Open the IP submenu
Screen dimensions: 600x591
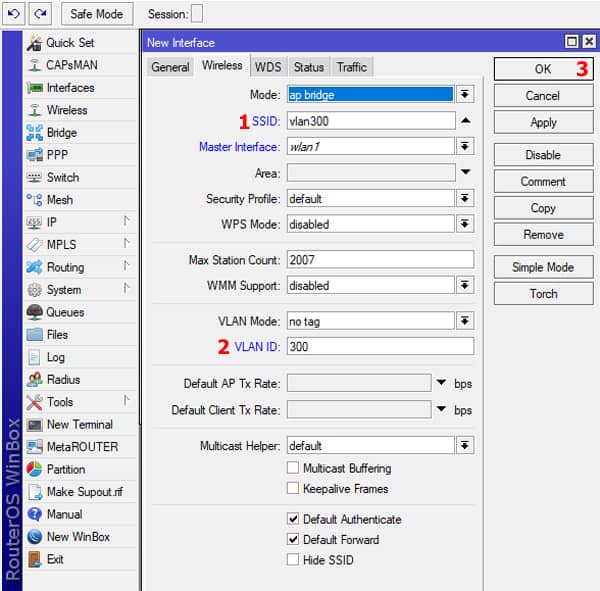click(x=81, y=222)
